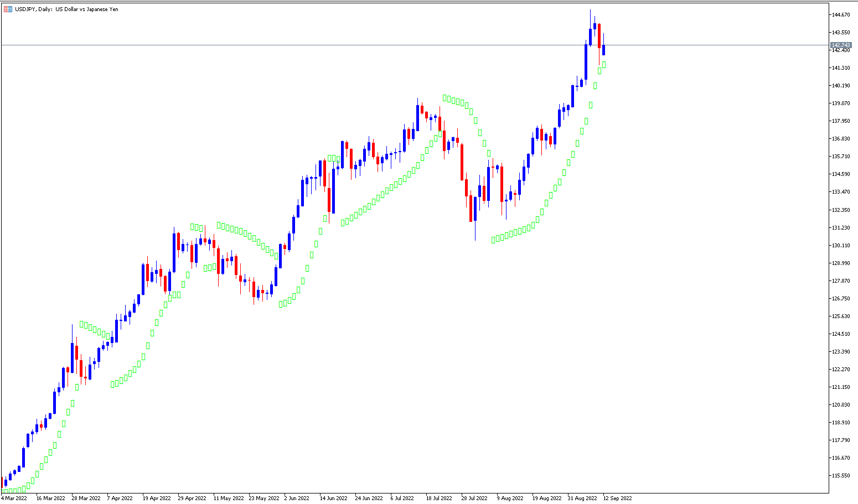Click the 135.710 price axis label
Image resolution: width=858 pixels, height=504 pixels.
click(841, 156)
